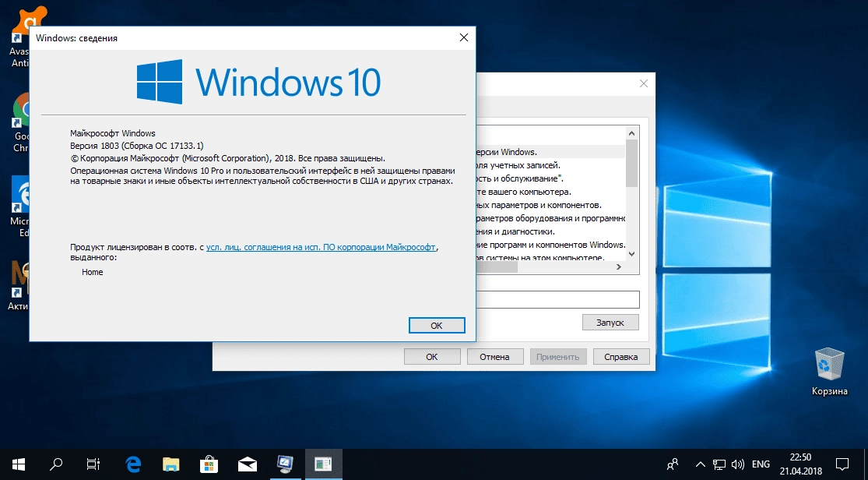The image size is (868, 480).
Task: Select the 'те вашего компьютера.' list row
Action: tap(550, 192)
